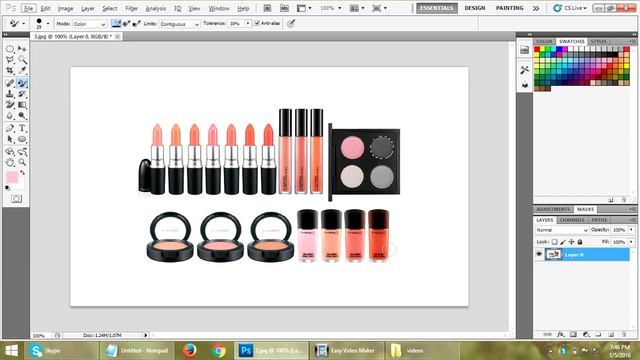Image resolution: width=640 pixels, height=360 pixels.
Task: Add a layer mask from Layers panel bottom
Action: tap(573, 334)
